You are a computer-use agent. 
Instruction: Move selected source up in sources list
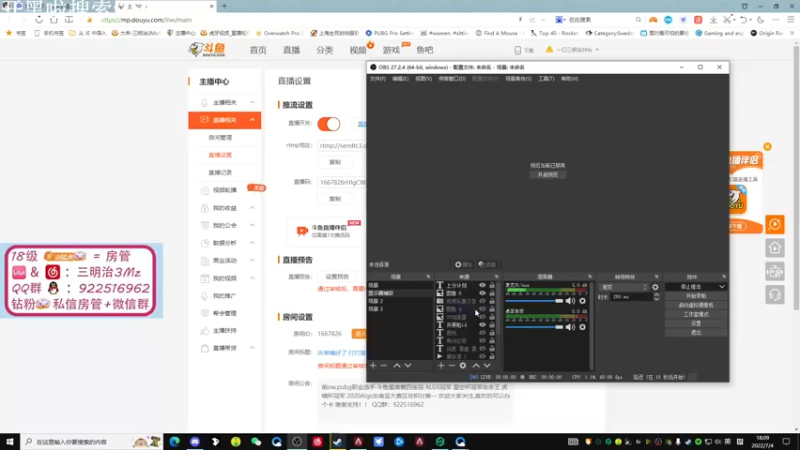(x=476, y=365)
